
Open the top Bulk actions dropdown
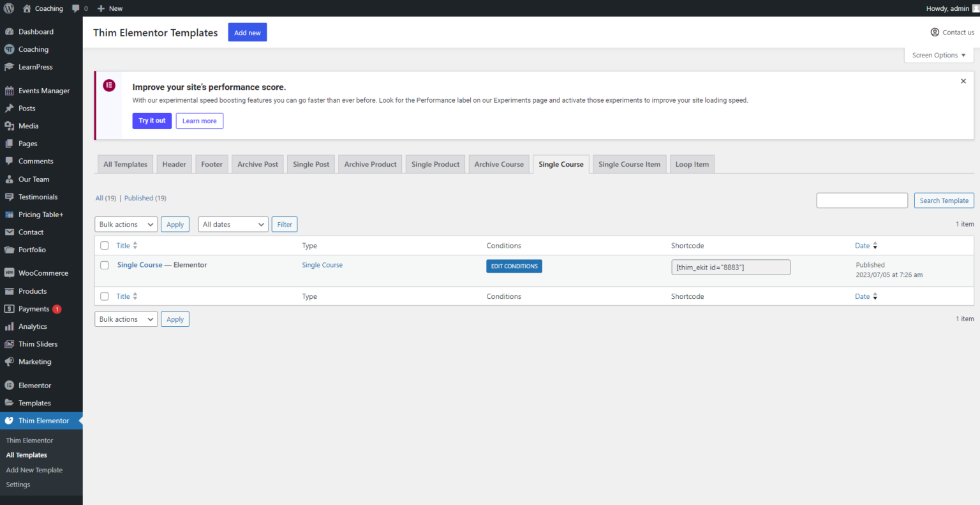click(126, 225)
